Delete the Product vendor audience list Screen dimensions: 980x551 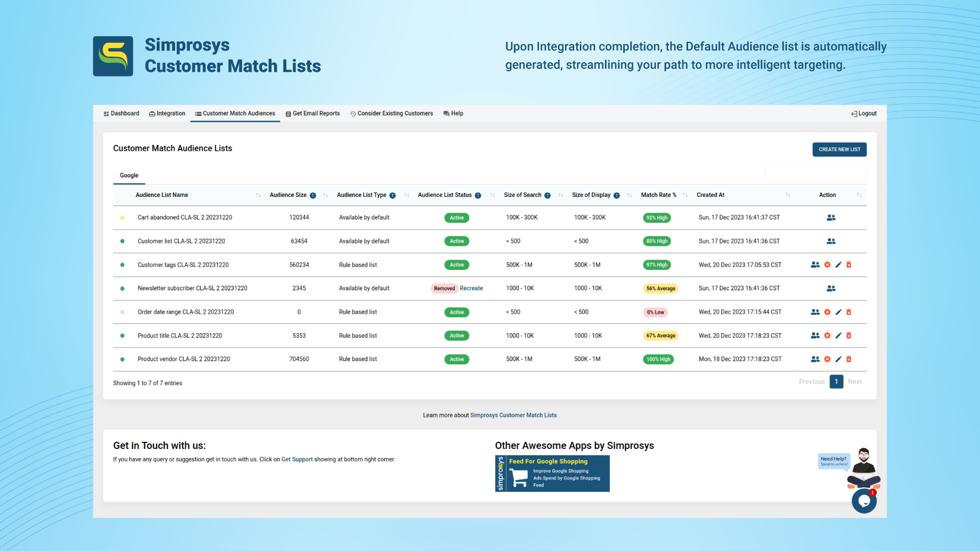(849, 359)
